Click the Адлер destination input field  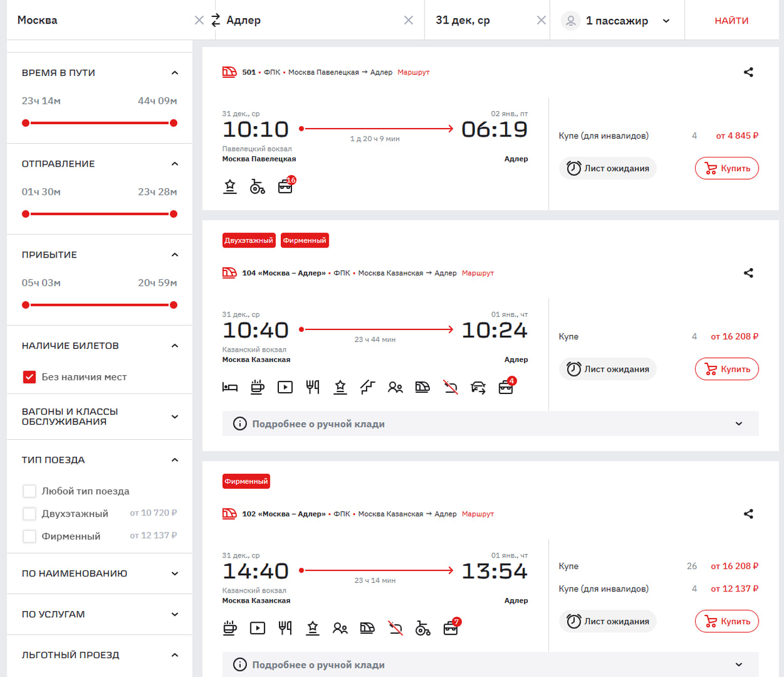pyautogui.click(x=312, y=20)
